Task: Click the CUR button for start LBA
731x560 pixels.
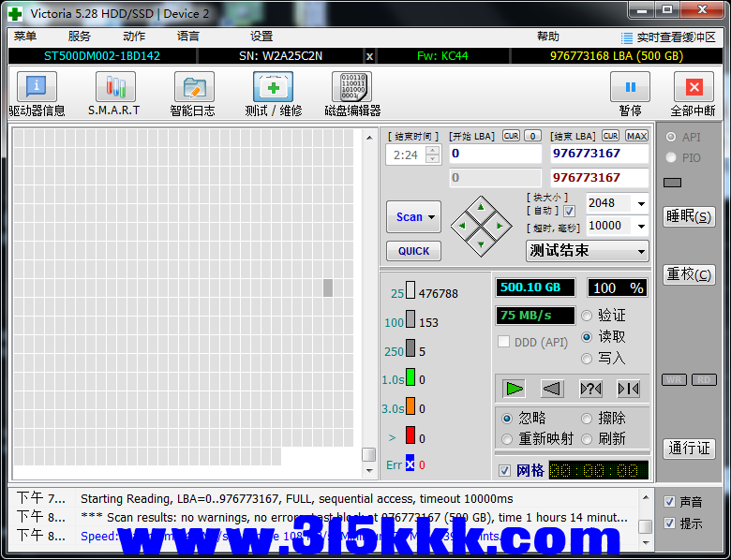Action: click(511, 136)
